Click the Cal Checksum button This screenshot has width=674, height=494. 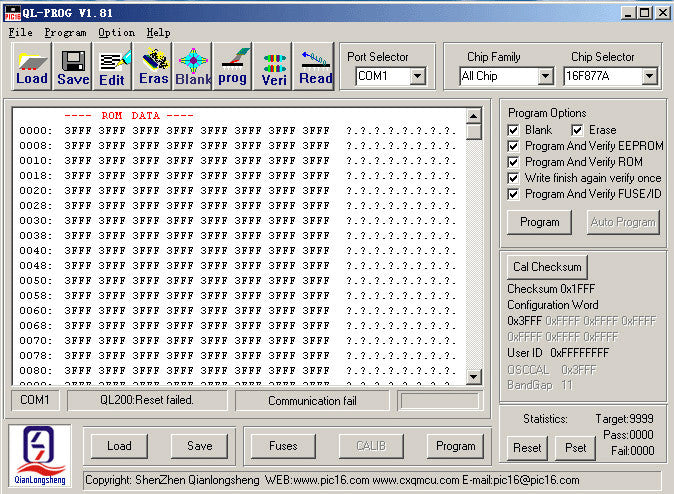pos(547,267)
